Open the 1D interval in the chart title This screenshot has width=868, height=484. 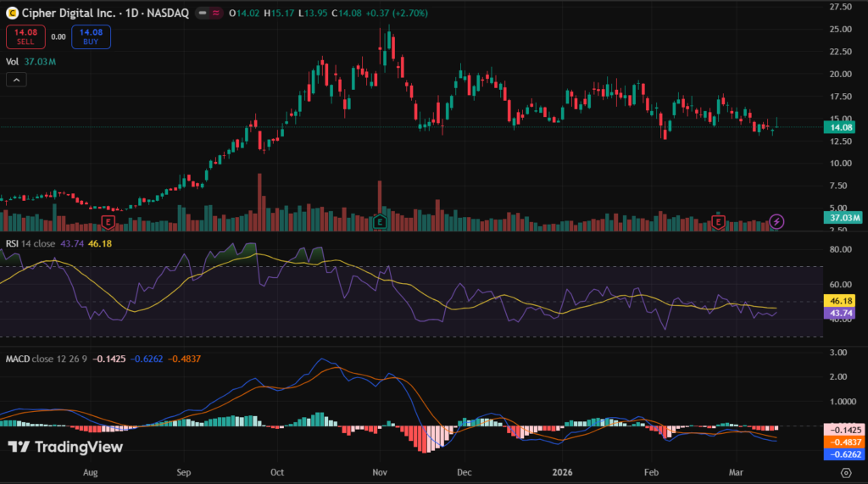pyautogui.click(x=134, y=14)
